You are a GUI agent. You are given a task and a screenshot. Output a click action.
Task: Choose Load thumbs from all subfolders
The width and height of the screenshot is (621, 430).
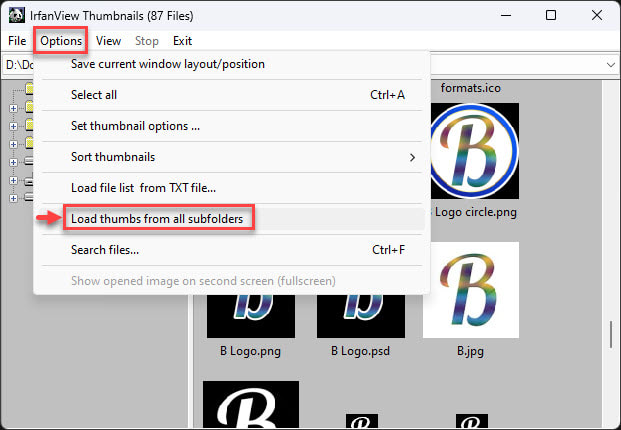[232, 219]
